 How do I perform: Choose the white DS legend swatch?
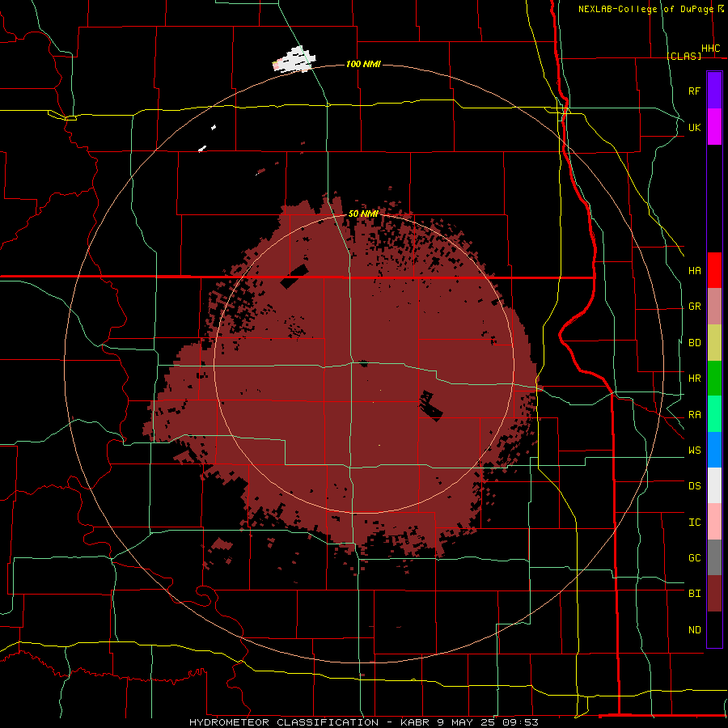(x=714, y=485)
